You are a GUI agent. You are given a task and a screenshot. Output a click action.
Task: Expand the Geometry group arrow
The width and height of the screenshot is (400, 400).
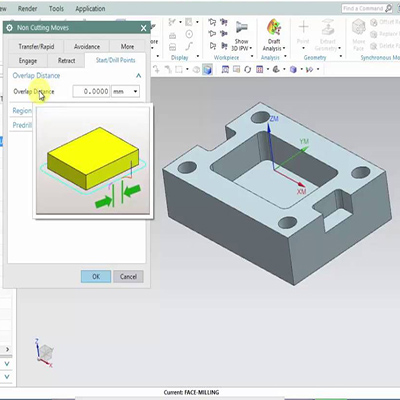pos(341,56)
